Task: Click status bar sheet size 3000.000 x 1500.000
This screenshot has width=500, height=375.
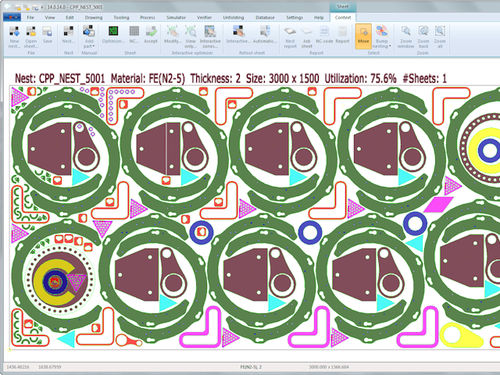Action: coord(329,367)
